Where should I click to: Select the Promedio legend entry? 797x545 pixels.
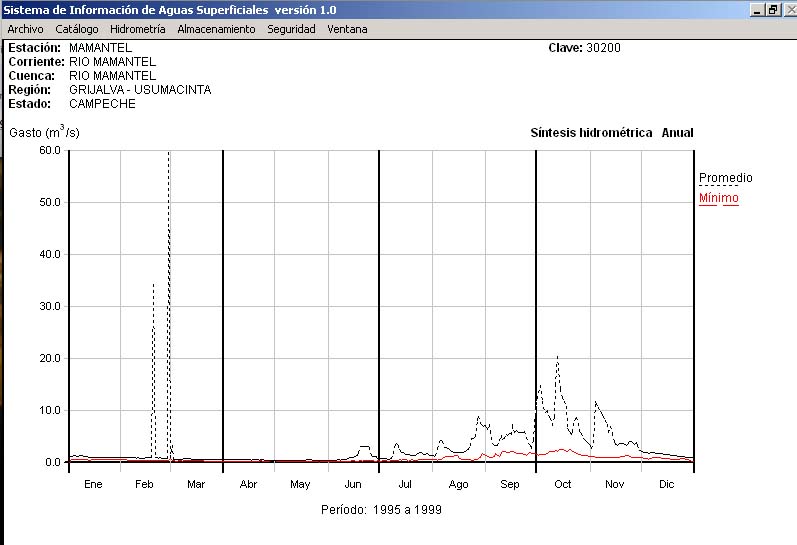[725, 178]
